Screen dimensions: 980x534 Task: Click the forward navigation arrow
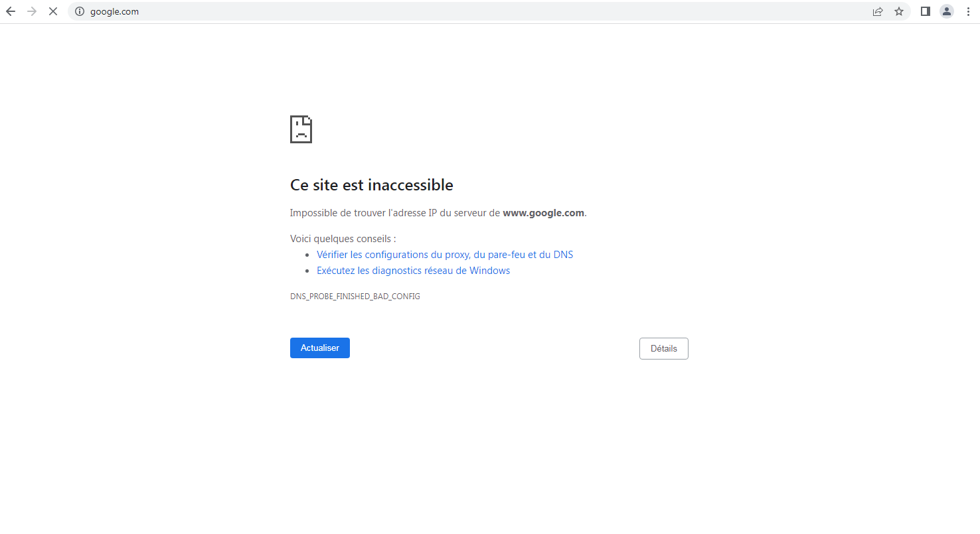coord(32,11)
